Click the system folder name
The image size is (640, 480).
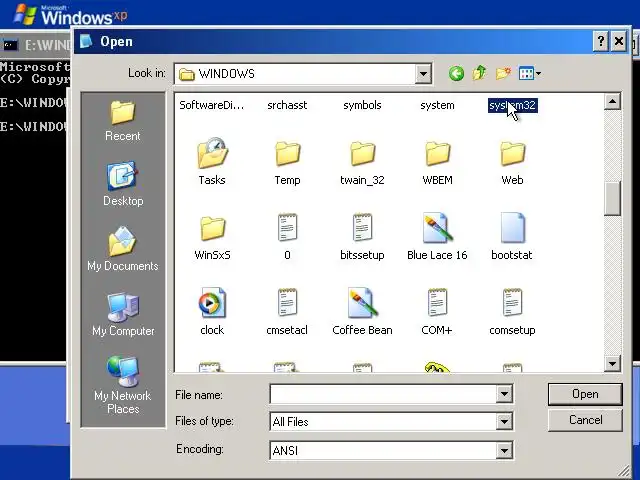(x=437, y=105)
